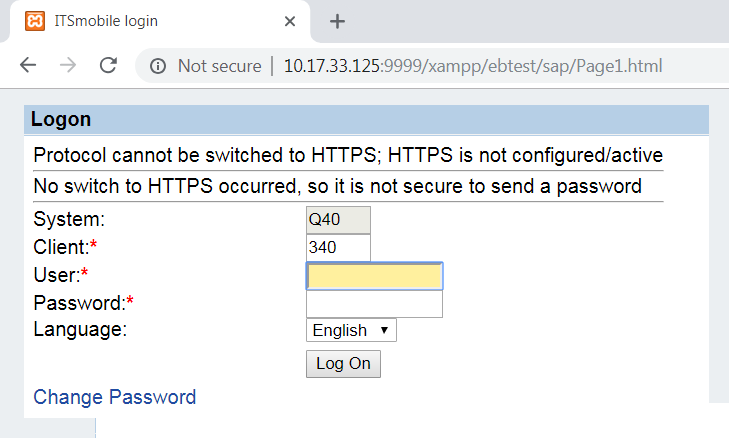Screen dimensions: 729x438
Task: Click the Logon header bar
Action: 366,120
